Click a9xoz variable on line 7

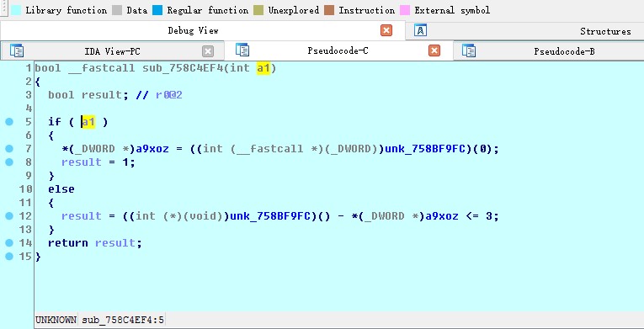tap(152, 149)
